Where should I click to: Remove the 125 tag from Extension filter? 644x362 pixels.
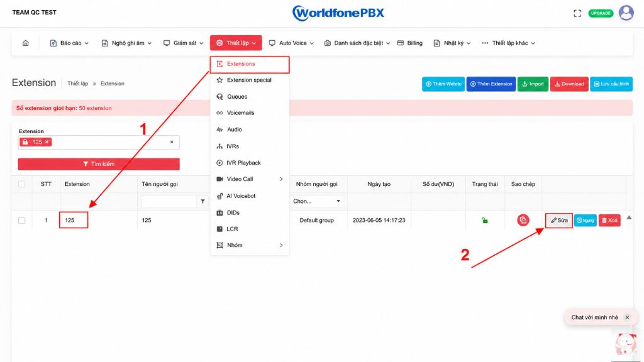pyautogui.click(x=47, y=142)
